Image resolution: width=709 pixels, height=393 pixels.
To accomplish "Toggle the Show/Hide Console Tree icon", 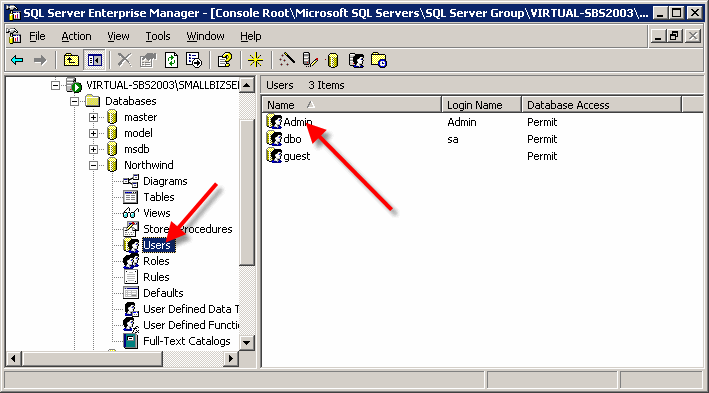I will 95,60.
